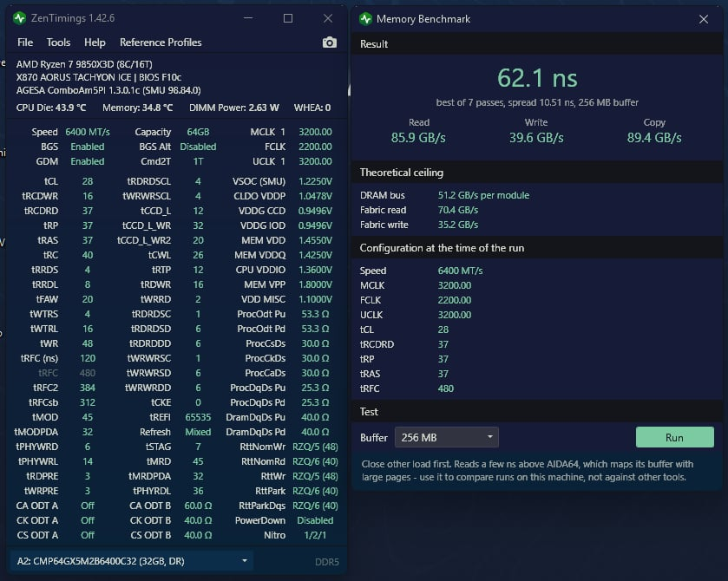
Task: Click the WHEA: 0 counter
Action: click(312, 108)
